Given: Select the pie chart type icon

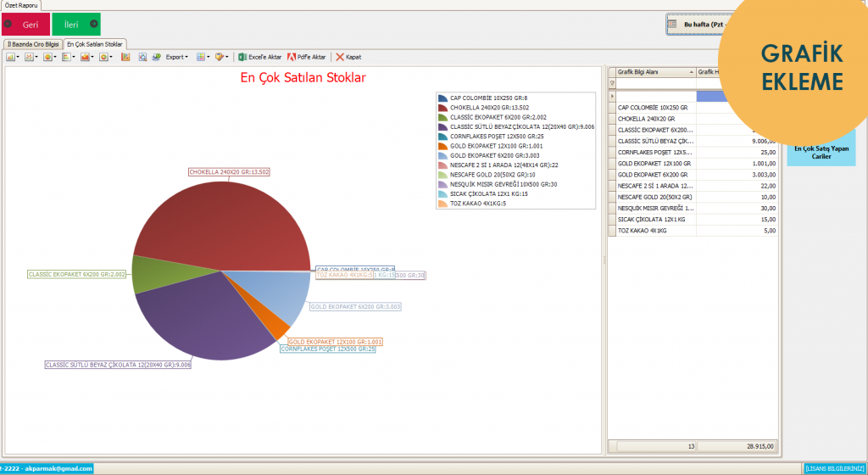Looking at the screenshot, I should coord(47,57).
